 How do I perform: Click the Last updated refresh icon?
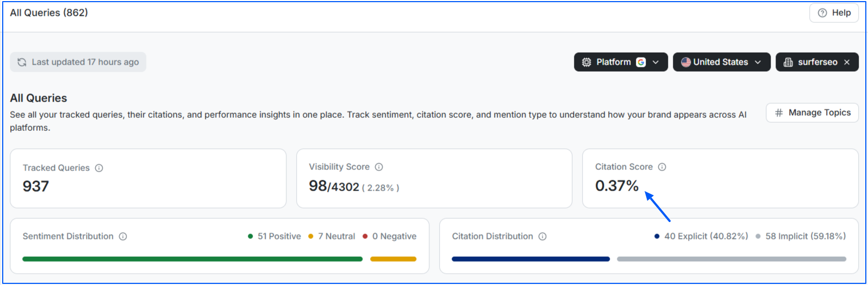(x=22, y=62)
